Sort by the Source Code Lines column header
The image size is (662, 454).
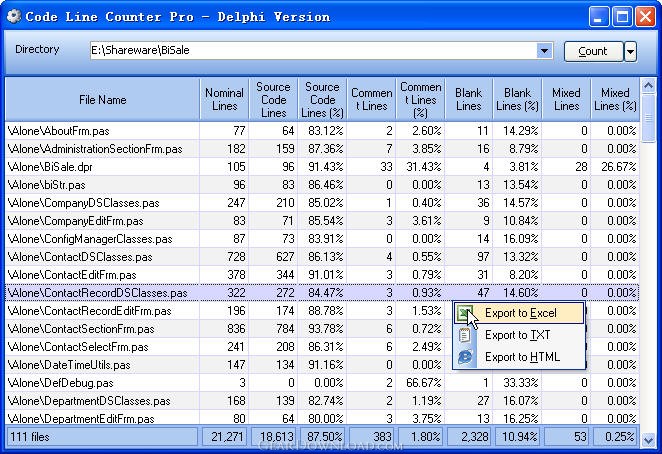[274, 100]
